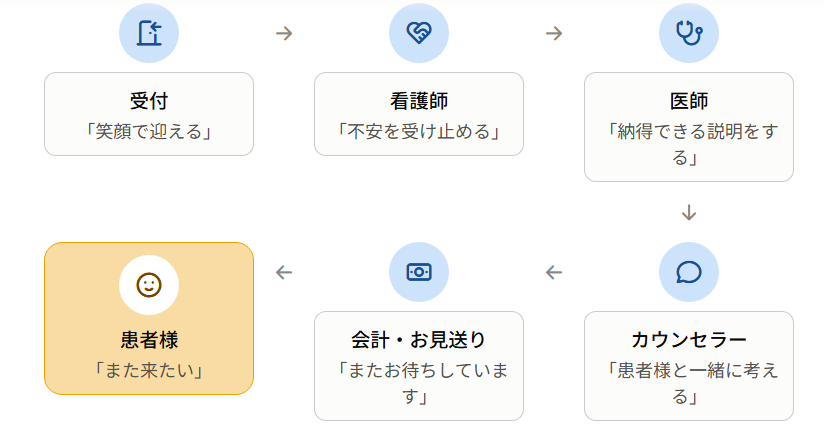Click the stethoscope doctor icon
This screenshot has height=431, width=824.
click(689, 33)
